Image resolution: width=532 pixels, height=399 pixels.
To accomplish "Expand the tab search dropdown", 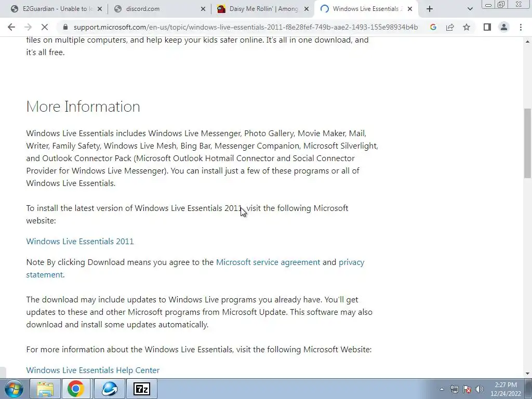I will tap(470, 9).
